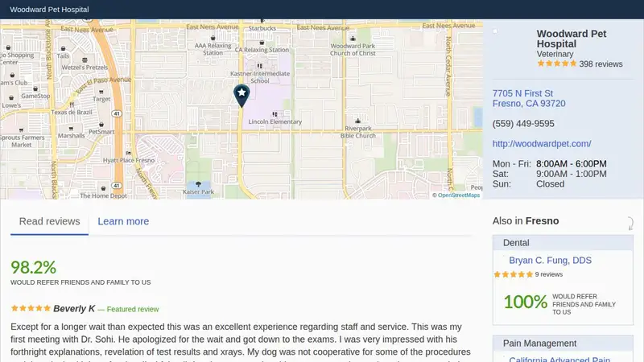
Task: Click the phone number (559) 449-9595
Action: [523, 124]
